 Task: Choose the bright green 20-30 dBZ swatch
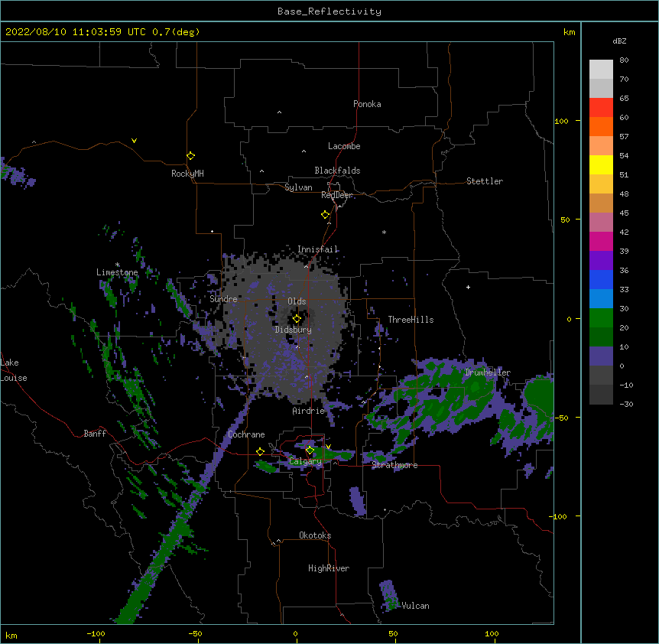tap(601, 318)
